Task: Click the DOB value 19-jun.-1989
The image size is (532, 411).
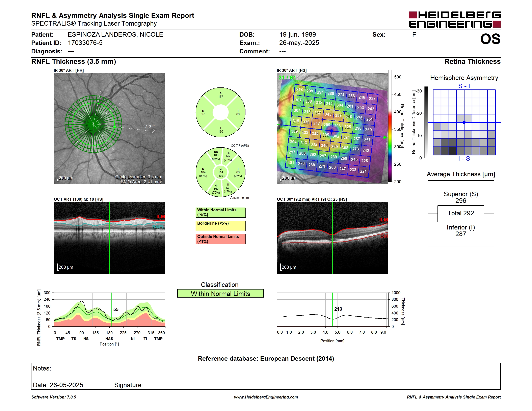Action: tap(297, 35)
